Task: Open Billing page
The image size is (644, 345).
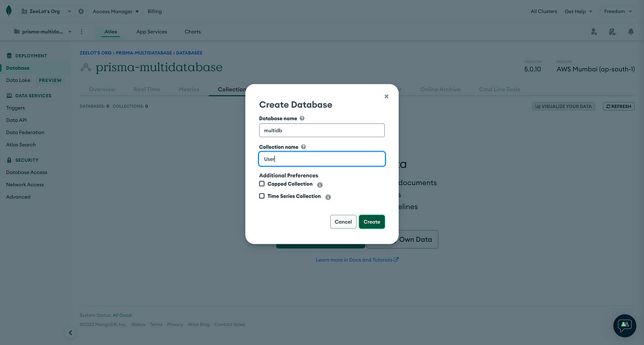Action: [x=155, y=11]
